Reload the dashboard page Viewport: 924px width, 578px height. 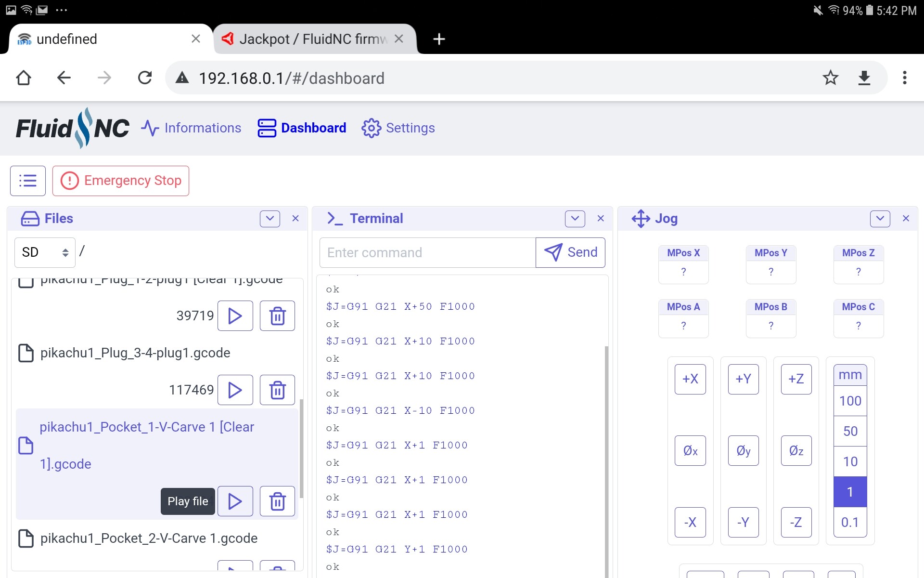click(145, 78)
